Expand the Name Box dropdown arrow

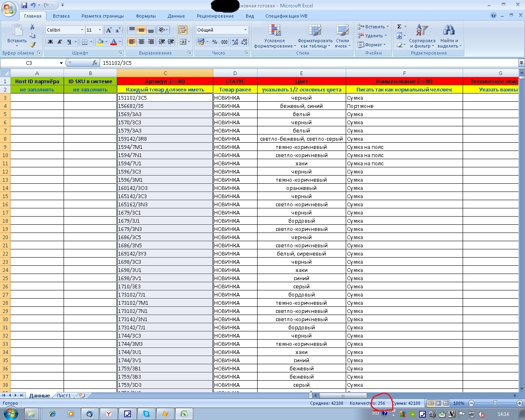tap(61, 63)
